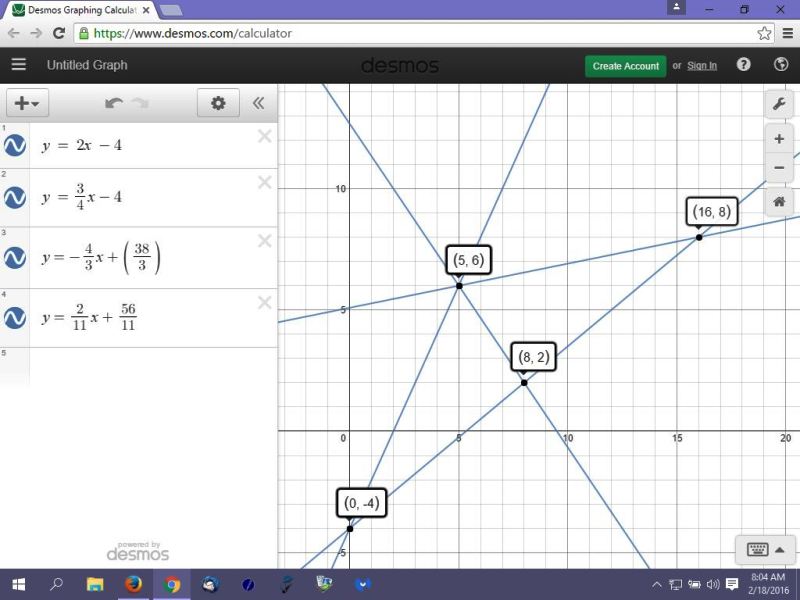
Task: Undo the last expression change
Action: (113, 103)
